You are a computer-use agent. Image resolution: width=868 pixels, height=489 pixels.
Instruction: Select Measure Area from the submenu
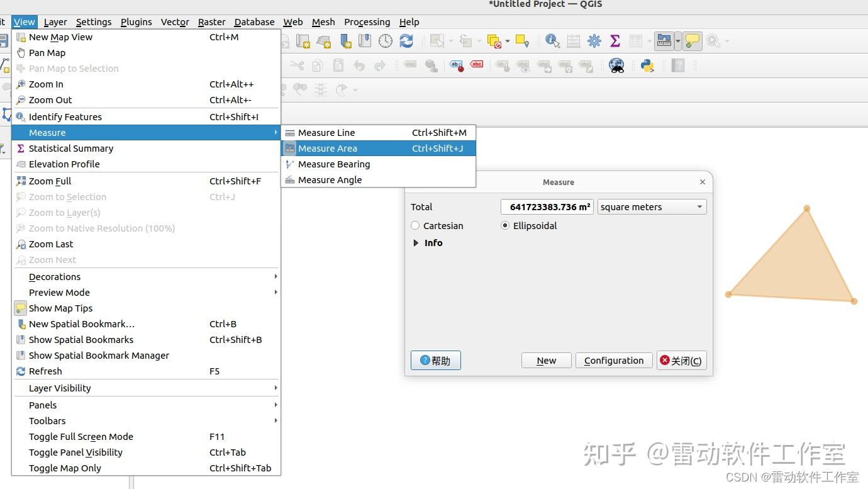(328, 149)
